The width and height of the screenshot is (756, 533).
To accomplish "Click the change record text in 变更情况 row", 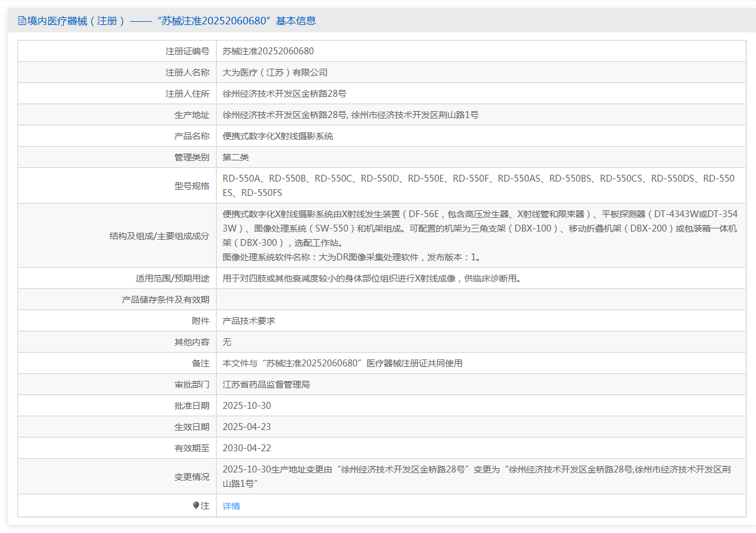I will 479,476.
